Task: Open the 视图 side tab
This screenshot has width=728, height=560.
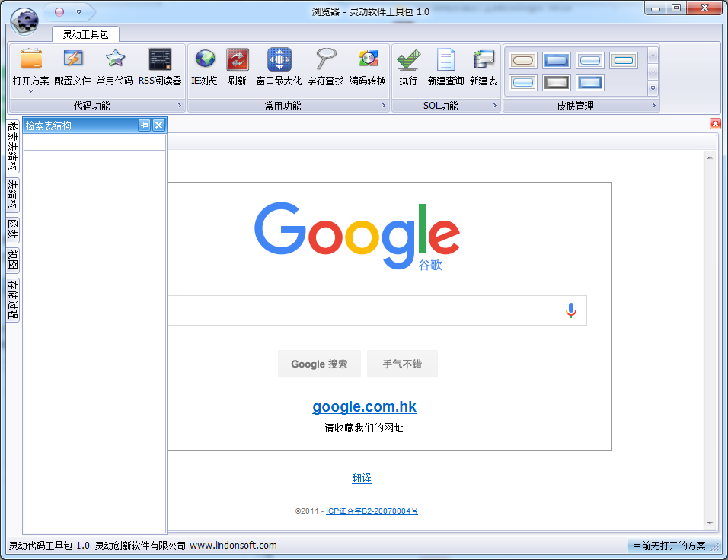Action: pos(13,260)
